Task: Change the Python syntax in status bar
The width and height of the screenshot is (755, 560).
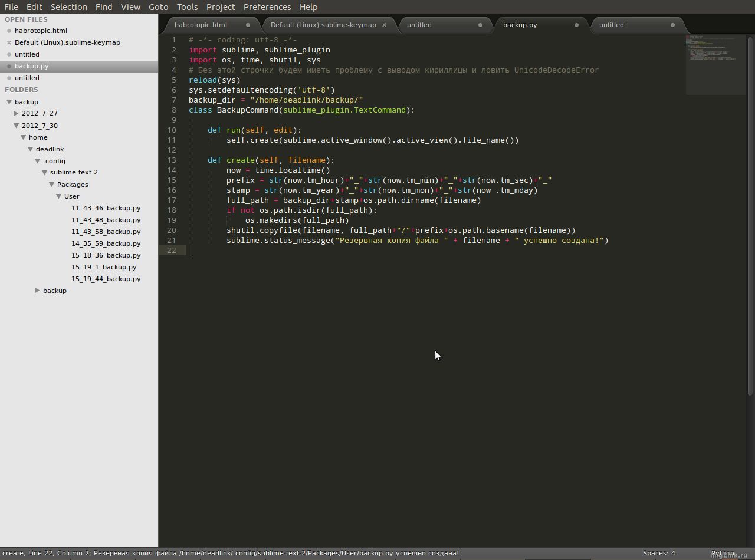Action: click(723, 553)
